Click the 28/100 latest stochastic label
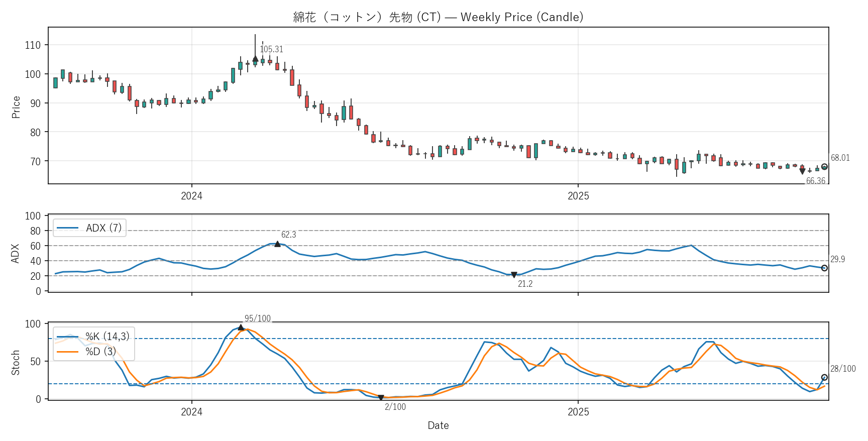Viewport: 868px width, 441px height. point(843,369)
